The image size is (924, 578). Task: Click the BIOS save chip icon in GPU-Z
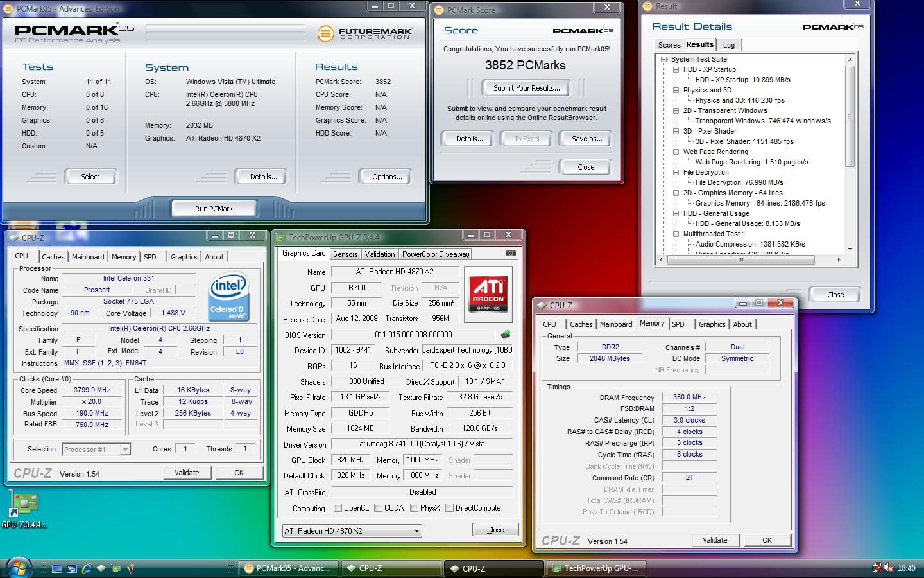[506, 335]
